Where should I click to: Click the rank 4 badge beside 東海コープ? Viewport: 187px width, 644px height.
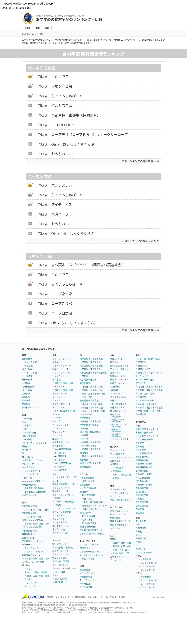click(30, 214)
